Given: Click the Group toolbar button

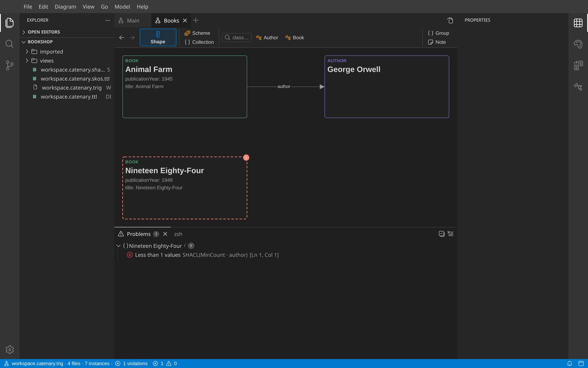Looking at the screenshot, I should (x=438, y=33).
